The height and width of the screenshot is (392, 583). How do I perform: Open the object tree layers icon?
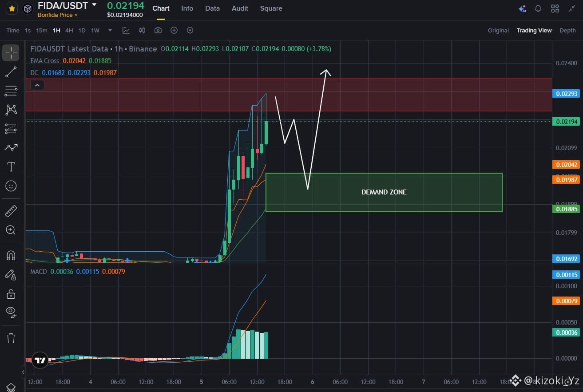point(11,388)
